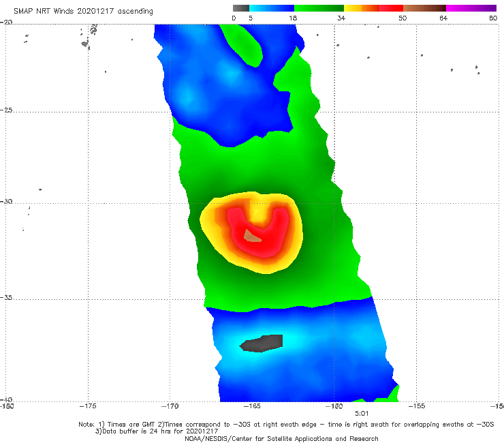Select the green segment of the color bar

[x=319, y=8]
